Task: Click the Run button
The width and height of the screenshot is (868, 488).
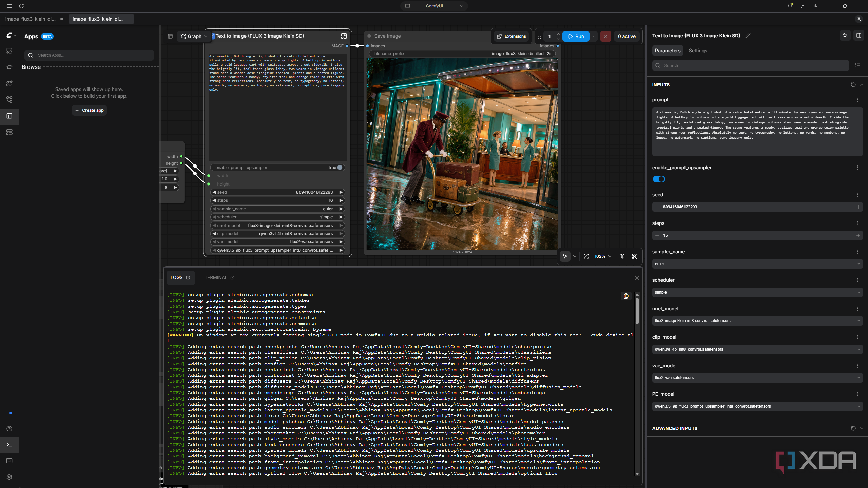Action: click(576, 36)
